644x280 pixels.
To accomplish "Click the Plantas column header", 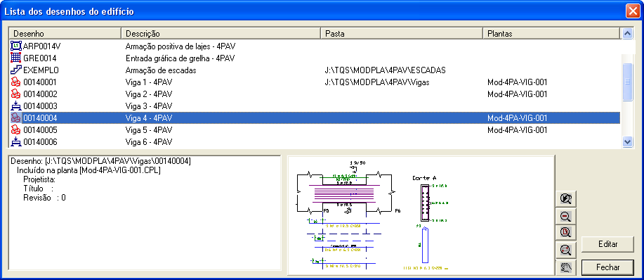I will click(x=551, y=33).
